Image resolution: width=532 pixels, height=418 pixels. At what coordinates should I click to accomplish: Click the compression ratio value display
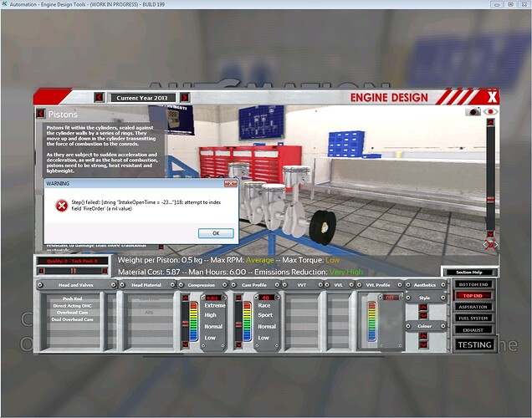[213, 298]
